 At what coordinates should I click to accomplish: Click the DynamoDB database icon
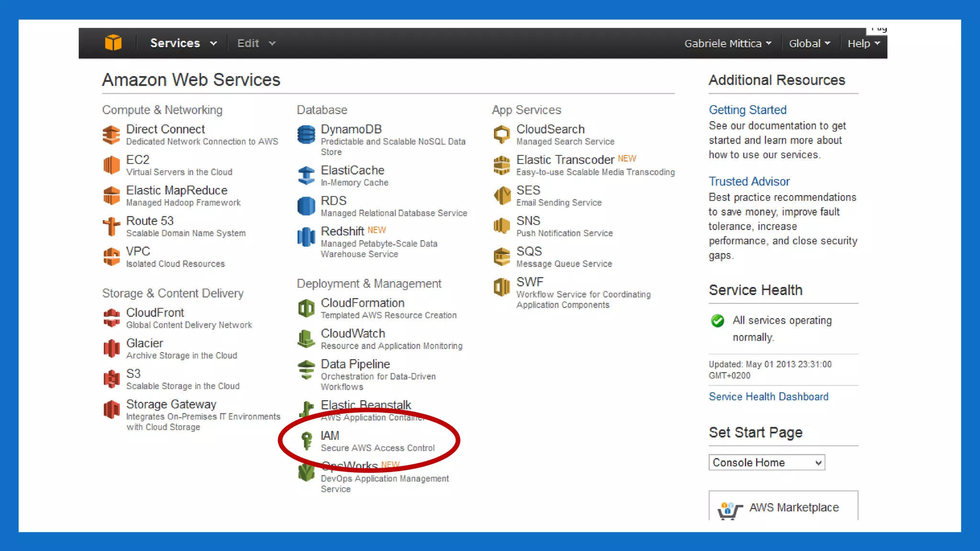click(306, 135)
